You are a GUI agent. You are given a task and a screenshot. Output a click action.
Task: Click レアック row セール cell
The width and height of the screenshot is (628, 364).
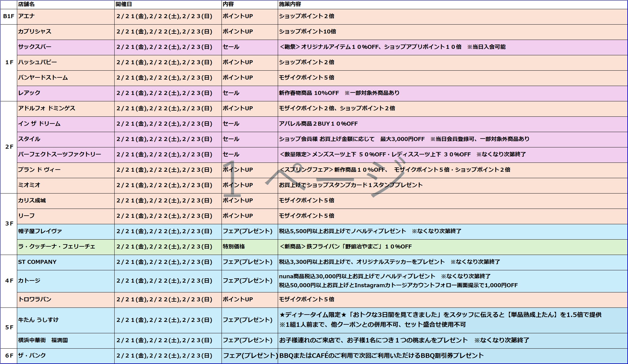coord(250,93)
